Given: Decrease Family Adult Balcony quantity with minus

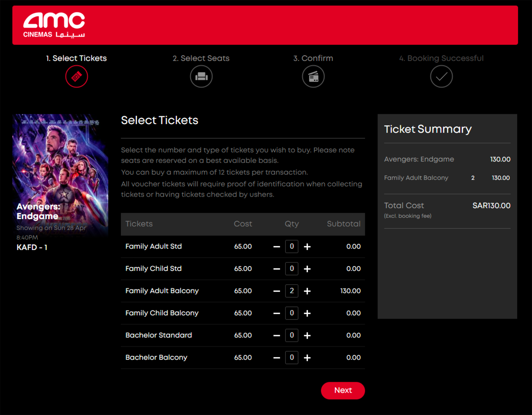Looking at the screenshot, I should [x=277, y=291].
